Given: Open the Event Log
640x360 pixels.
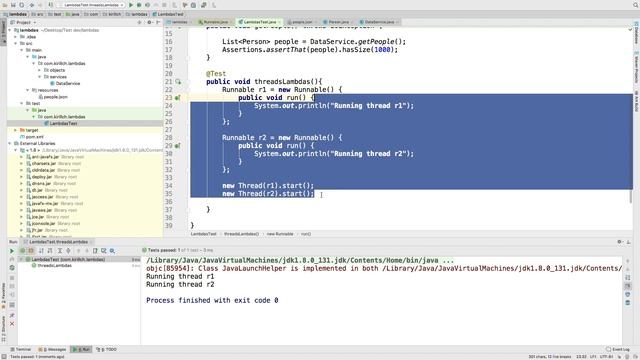Looking at the screenshot, I should coord(618,349).
